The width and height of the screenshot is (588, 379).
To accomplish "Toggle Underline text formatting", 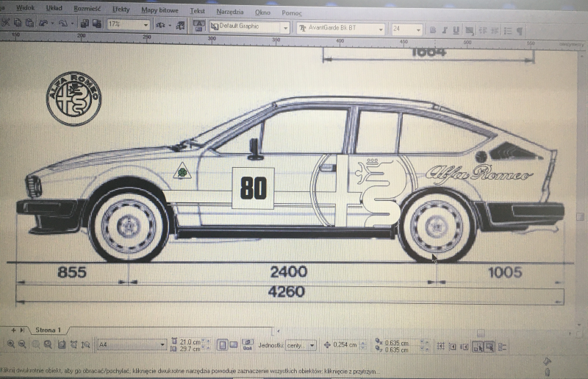I will point(456,30).
